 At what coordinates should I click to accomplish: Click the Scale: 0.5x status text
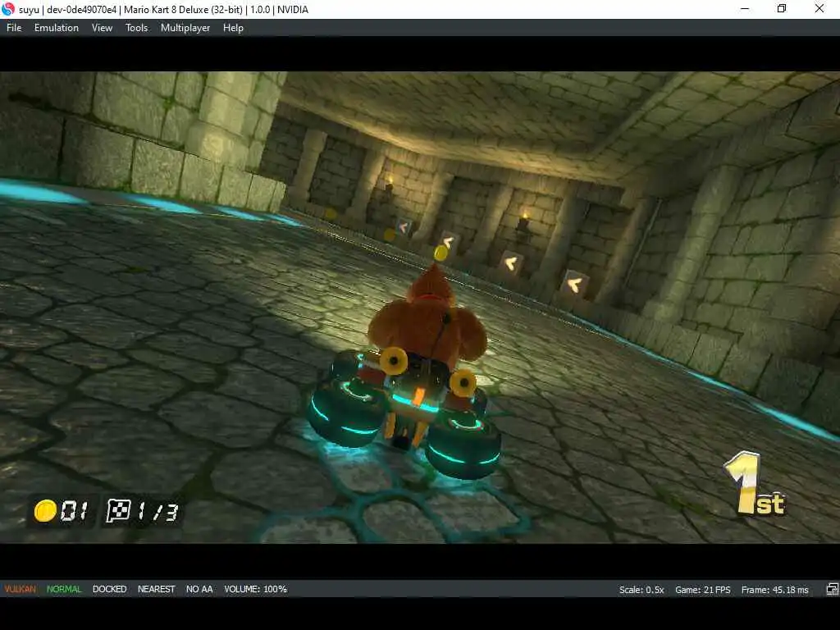pyautogui.click(x=641, y=590)
